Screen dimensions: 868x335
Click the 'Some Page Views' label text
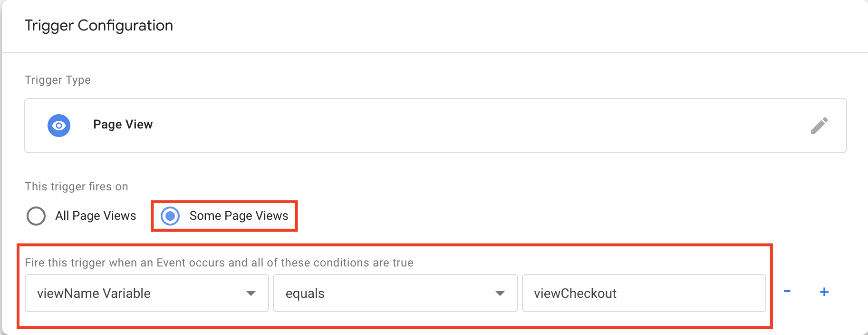tap(239, 216)
